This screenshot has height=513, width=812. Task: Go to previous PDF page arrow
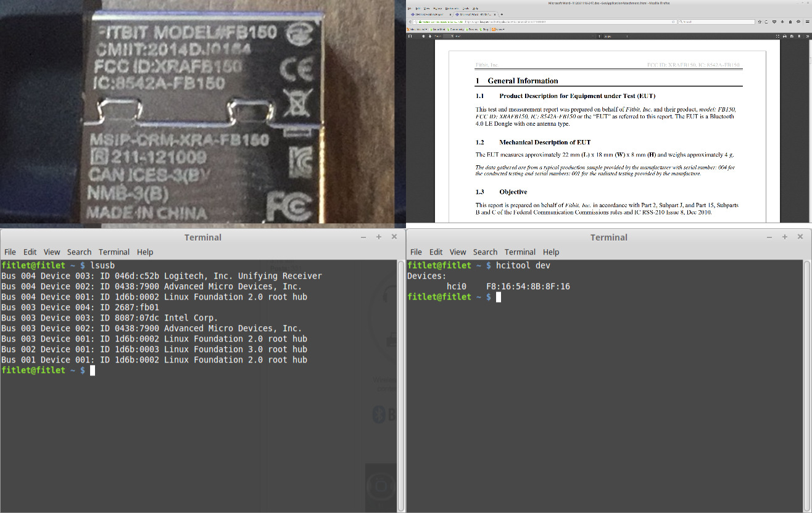click(423, 36)
